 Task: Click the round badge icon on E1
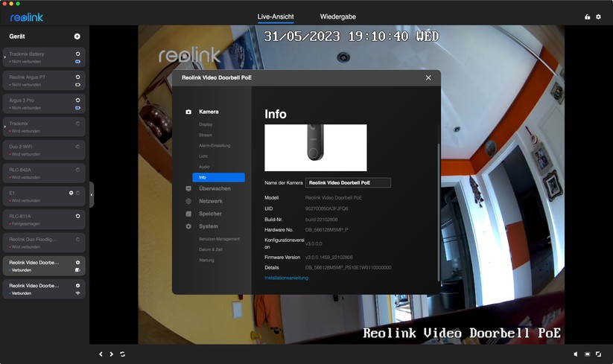pyautogui.click(x=72, y=193)
